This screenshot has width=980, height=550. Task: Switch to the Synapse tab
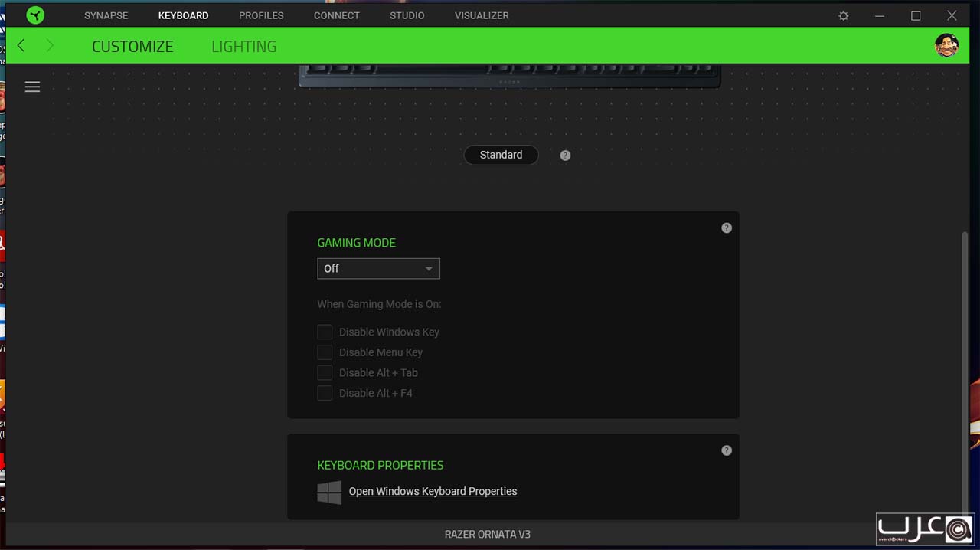[106, 15]
